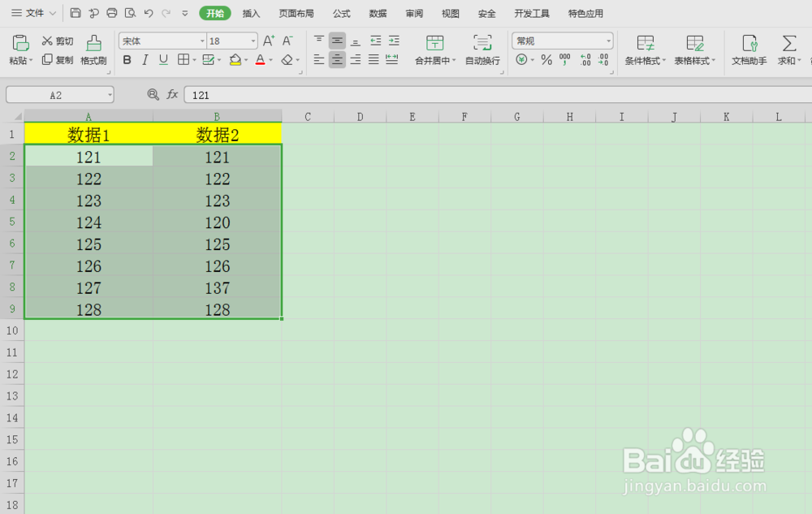Viewport: 812px width, 514px height.
Task: Toggle bottom vertical alignment
Action: pyautogui.click(x=356, y=41)
